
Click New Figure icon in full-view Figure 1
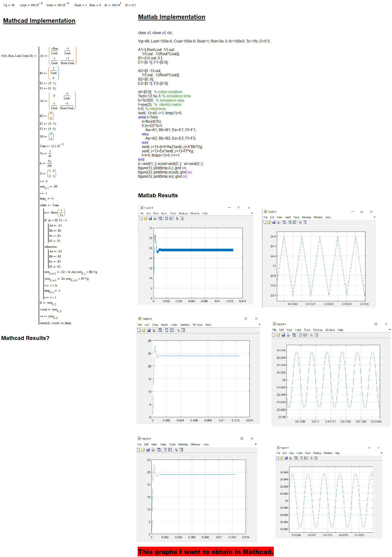(141, 218)
